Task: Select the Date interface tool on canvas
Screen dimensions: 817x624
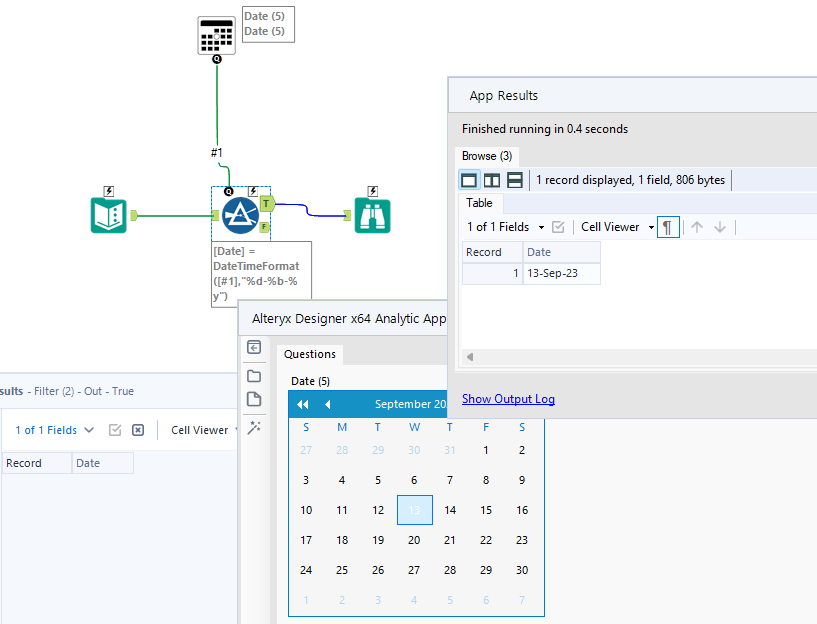Action: click(x=216, y=35)
